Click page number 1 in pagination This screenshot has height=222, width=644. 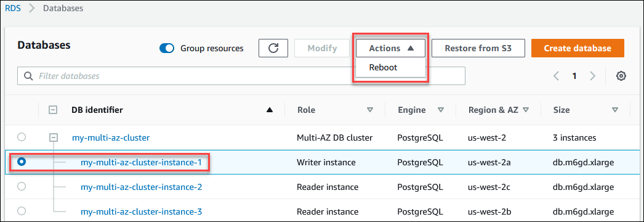click(574, 76)
